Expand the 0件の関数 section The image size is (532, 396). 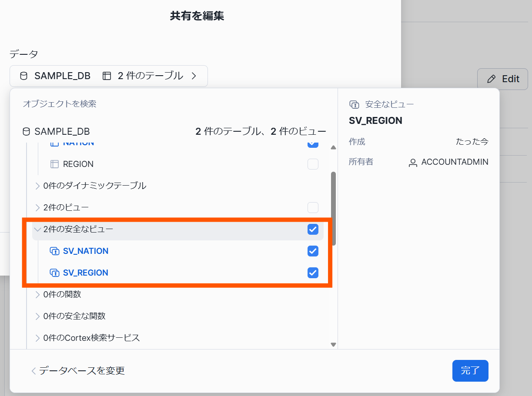pos(37,294)
